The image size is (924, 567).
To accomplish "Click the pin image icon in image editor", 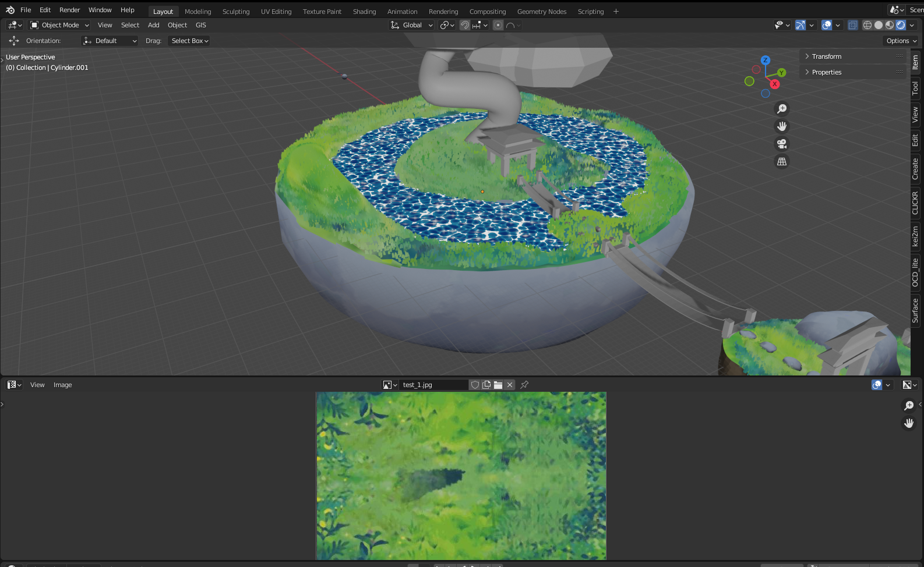I will click(x=524, y=385).
